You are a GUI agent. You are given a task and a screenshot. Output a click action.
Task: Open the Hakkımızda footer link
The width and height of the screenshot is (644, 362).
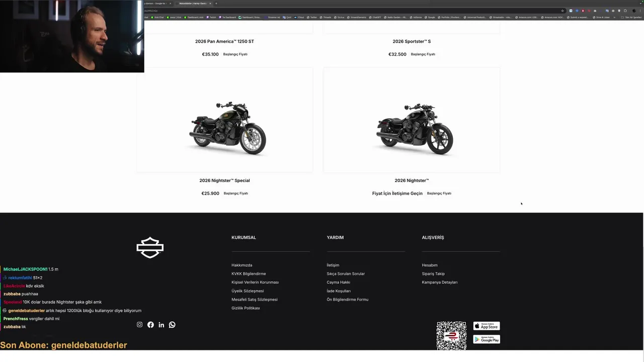tap(242, 265)
